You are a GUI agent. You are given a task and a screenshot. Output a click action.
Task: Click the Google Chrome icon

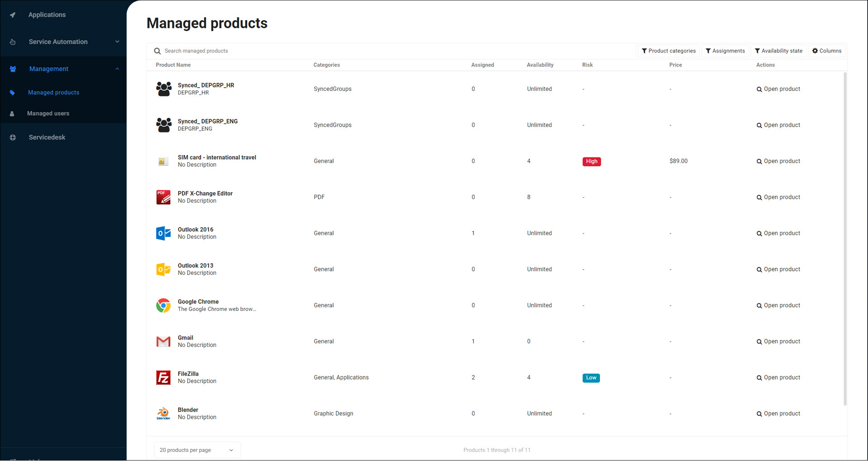tap(163, 305)
